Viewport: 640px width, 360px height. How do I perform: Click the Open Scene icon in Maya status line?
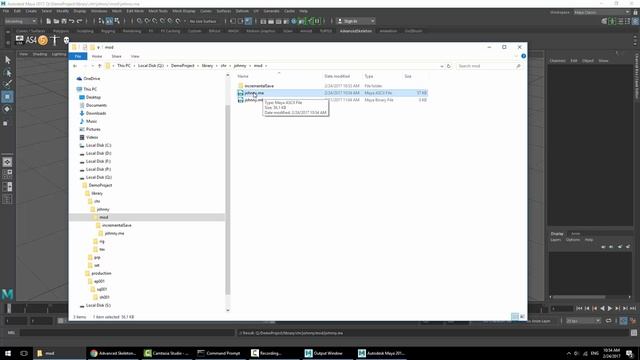coord(56,21)
